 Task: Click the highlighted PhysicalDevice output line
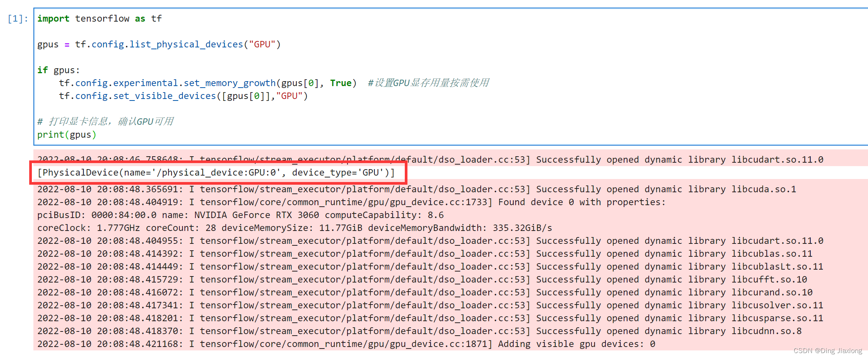point(216,173)
